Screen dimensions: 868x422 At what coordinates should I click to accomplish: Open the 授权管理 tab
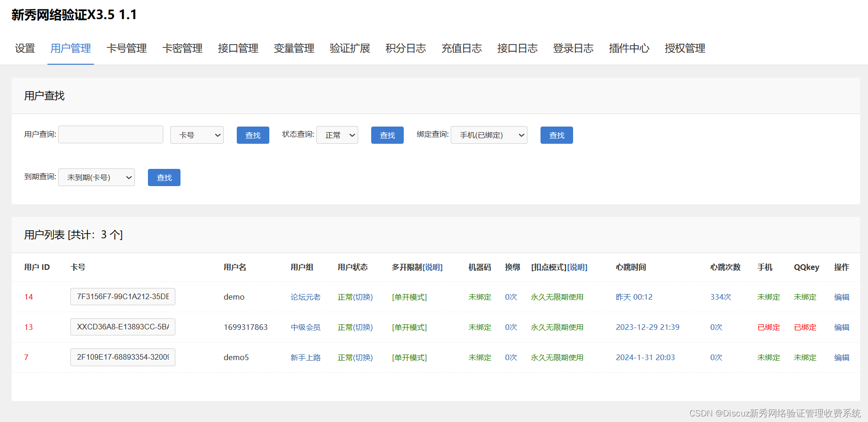pos(685,48)
